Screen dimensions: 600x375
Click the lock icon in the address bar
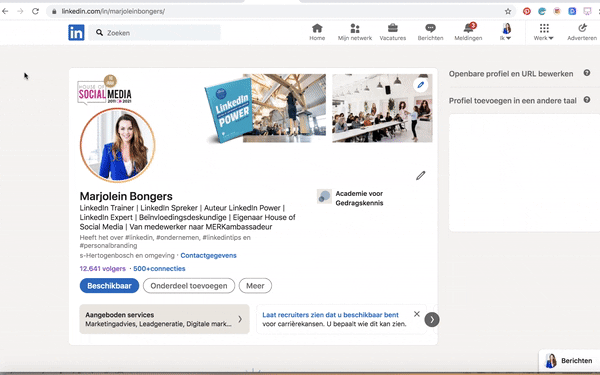point(54,11)
